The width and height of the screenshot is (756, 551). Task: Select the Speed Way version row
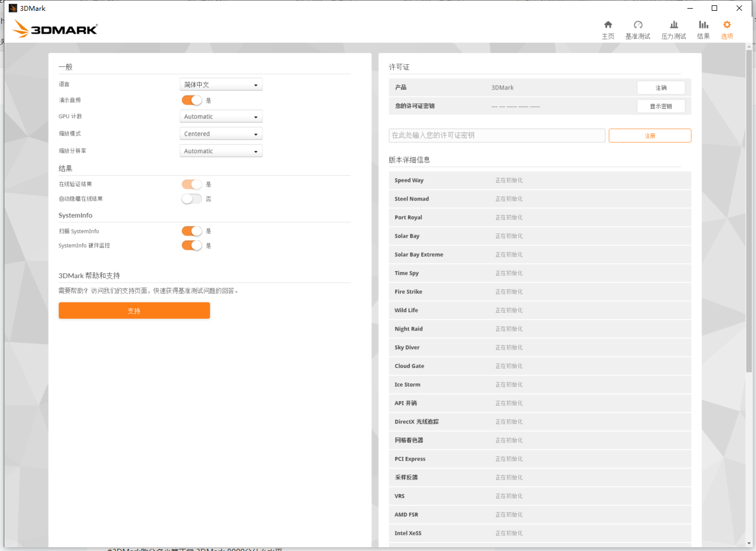[x=540, y=180]
